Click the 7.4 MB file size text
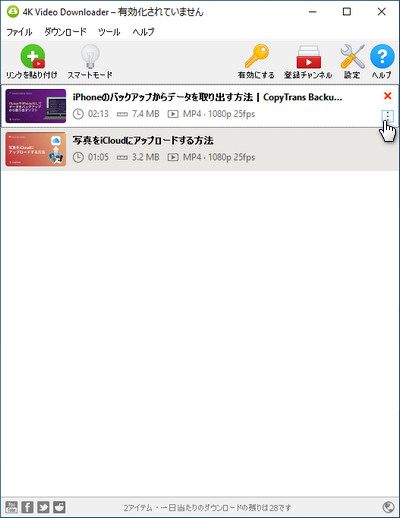The image size is (400, 518). point(146,114)
